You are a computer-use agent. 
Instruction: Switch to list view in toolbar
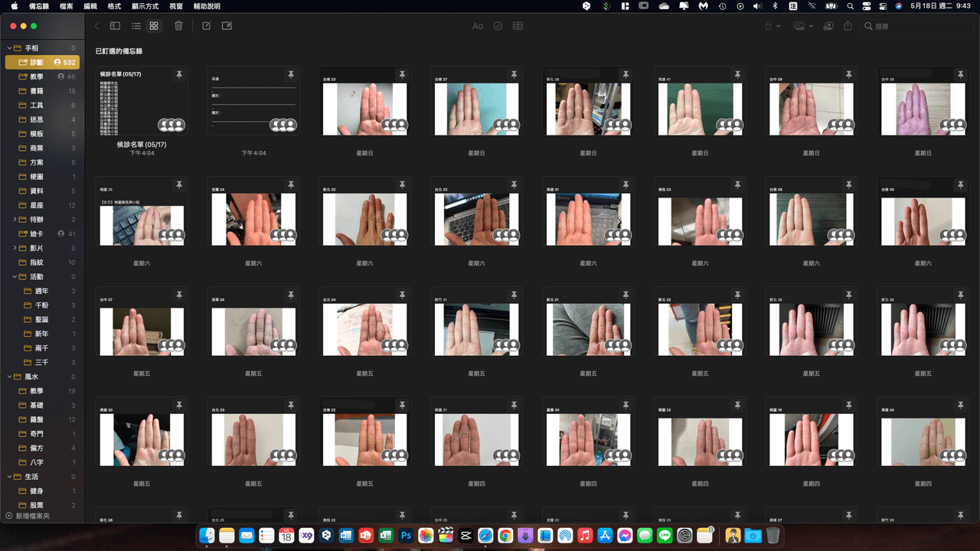[136, 26]
